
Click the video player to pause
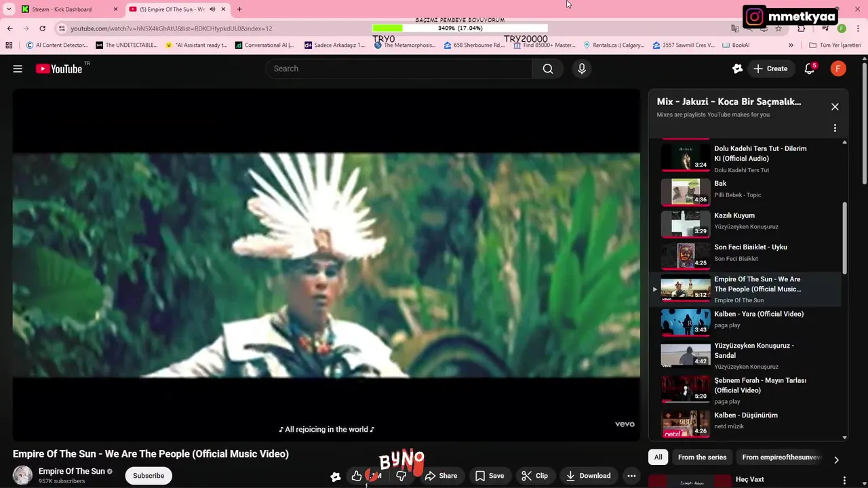[326, 265]
